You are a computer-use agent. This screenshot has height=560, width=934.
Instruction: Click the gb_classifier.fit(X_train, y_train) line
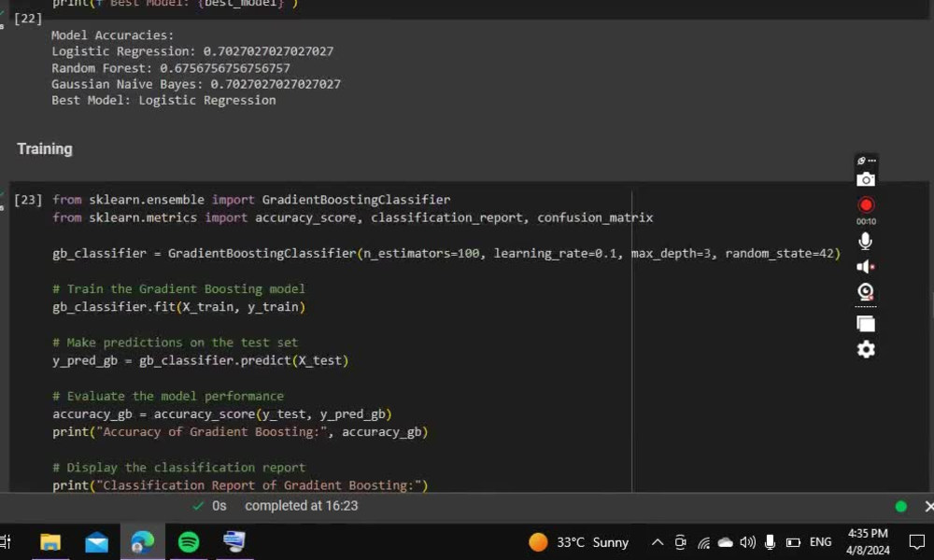click(178, 306)
